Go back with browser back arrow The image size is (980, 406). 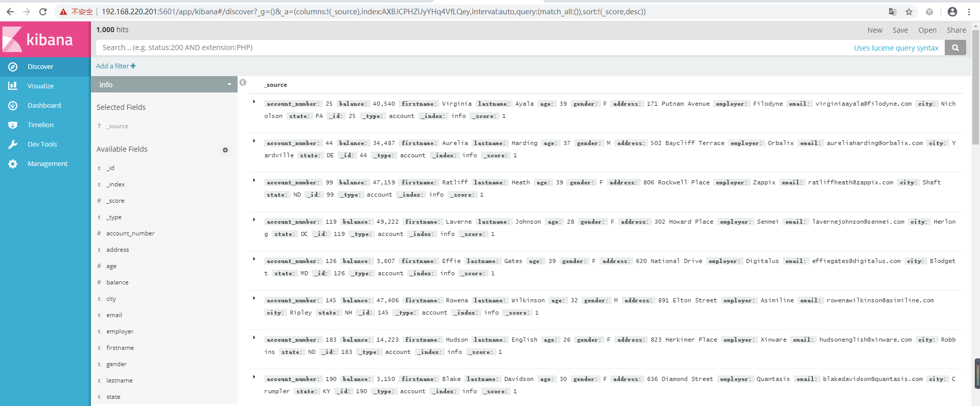coord(10,11)
